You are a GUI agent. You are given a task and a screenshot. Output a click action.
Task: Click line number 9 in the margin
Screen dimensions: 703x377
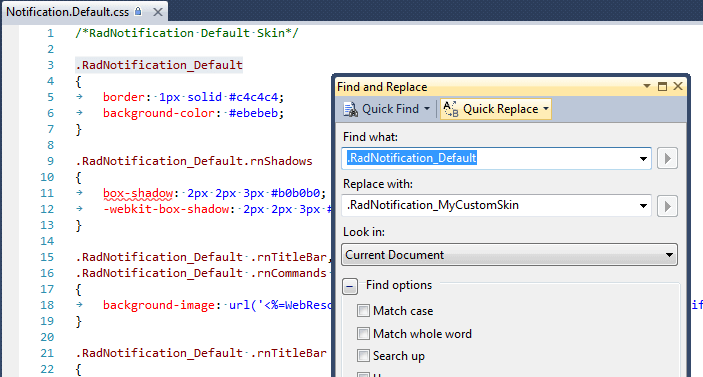[50, 161]
